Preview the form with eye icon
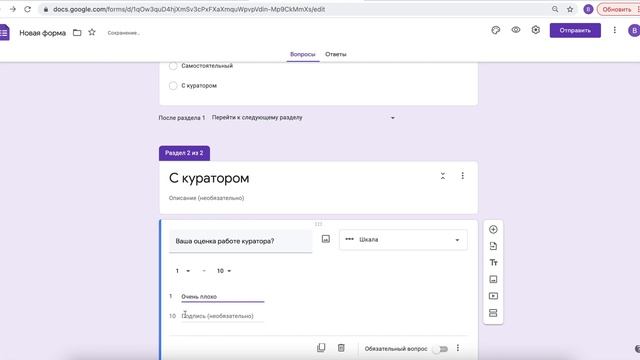This screenshot has height=360, width=640. [516, 30]
